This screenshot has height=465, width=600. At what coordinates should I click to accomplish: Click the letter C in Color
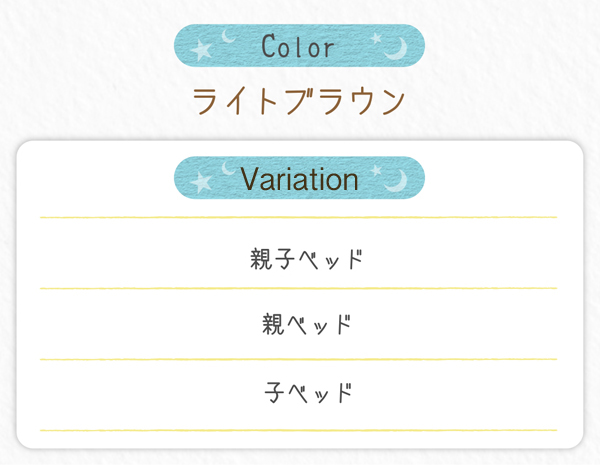(x=269, y=46)
